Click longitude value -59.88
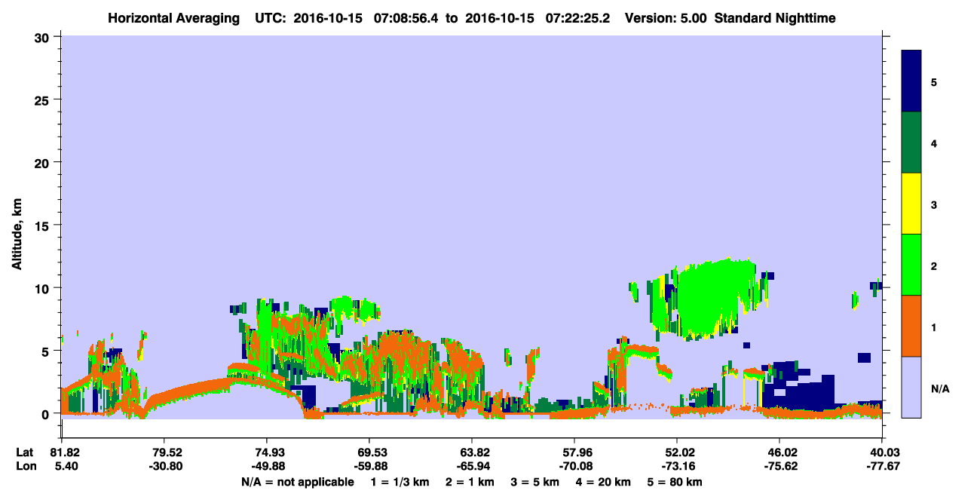 click(x=369, y=467)
